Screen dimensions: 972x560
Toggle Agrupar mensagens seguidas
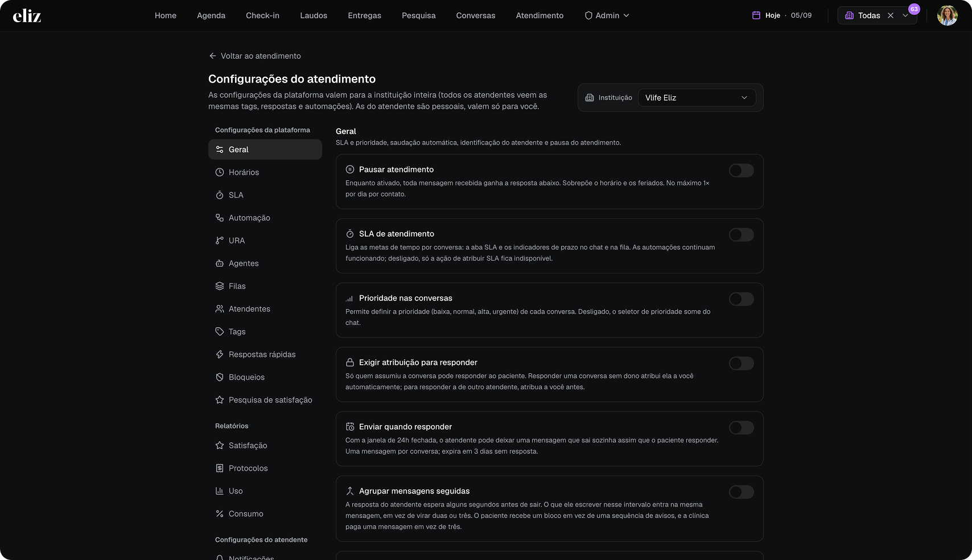tap(742, 492)
